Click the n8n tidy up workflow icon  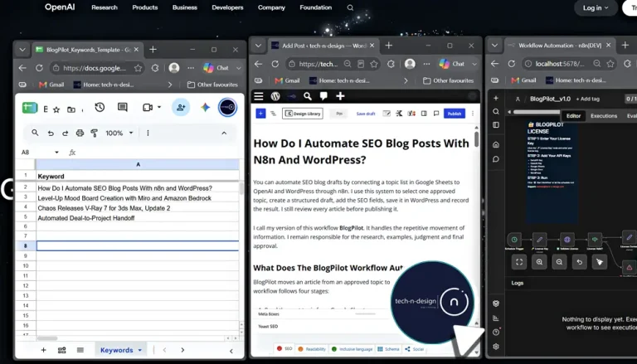pos(599,262)
